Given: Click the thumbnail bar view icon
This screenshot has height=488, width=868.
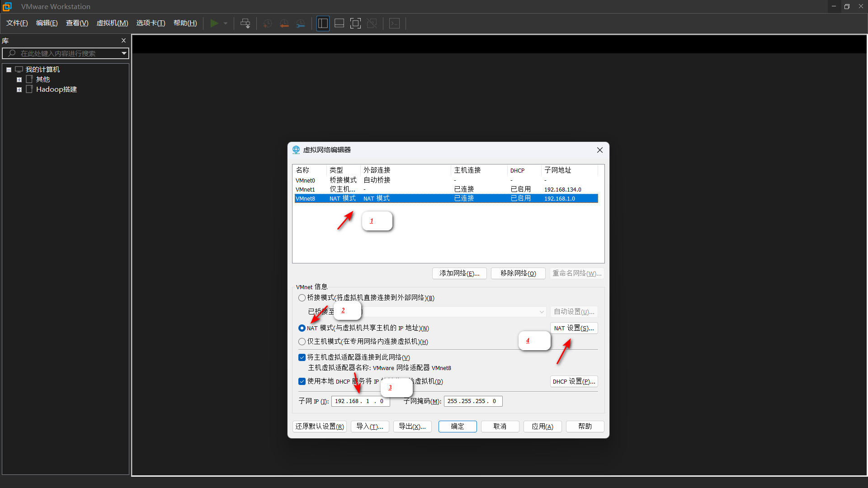Looking at the screenshot, I should 339,23.
